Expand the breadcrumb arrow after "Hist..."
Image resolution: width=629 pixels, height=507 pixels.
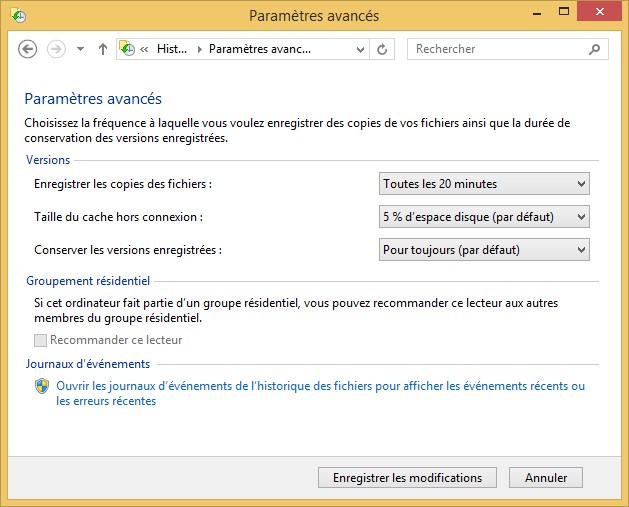(x=199, y=49)
